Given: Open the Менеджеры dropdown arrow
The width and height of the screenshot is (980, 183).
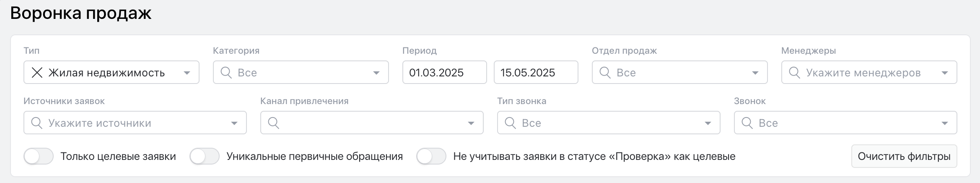Looking at the screenshot, I should tap(945, 73).
